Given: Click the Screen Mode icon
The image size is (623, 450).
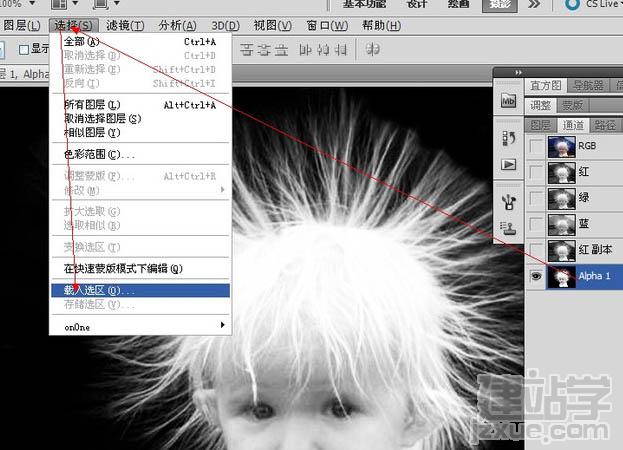Looking at the screenshot, I should 100,4.
